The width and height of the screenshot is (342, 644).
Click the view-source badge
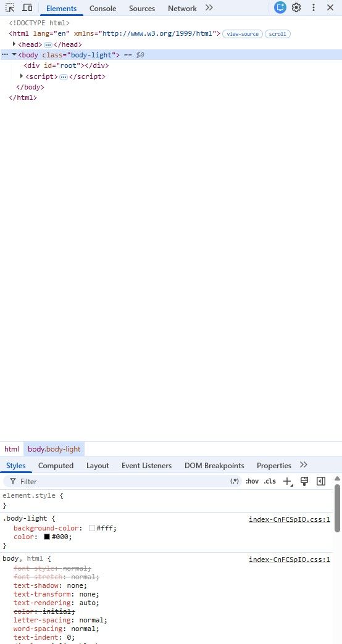[x=243, y=34]
